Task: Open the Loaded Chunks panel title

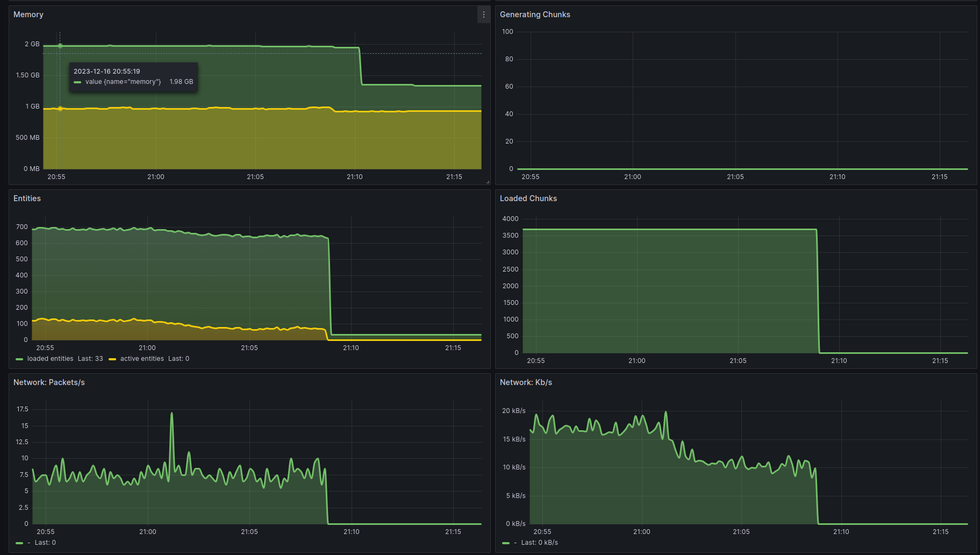Action: (528, 198)
